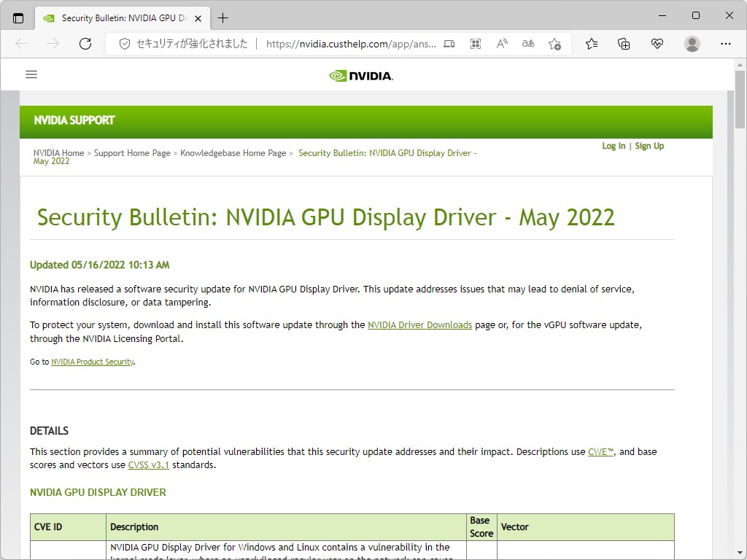Image resolution: width=747 pixels, height=560 pixels.
Task: Open the tab actions menu icon
Action: pyautogui.click(x=18, y=18)
